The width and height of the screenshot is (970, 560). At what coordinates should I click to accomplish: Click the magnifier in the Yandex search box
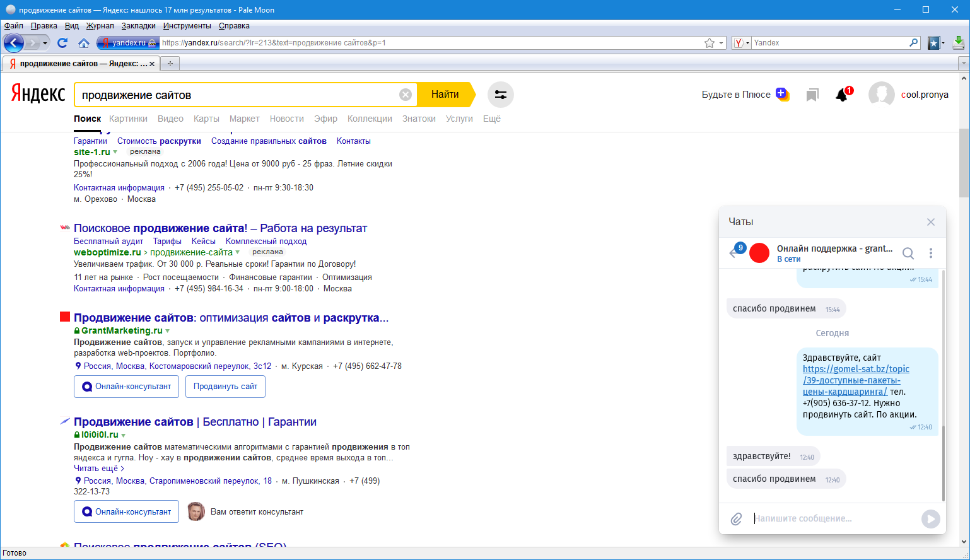click(x=914, y=43)
